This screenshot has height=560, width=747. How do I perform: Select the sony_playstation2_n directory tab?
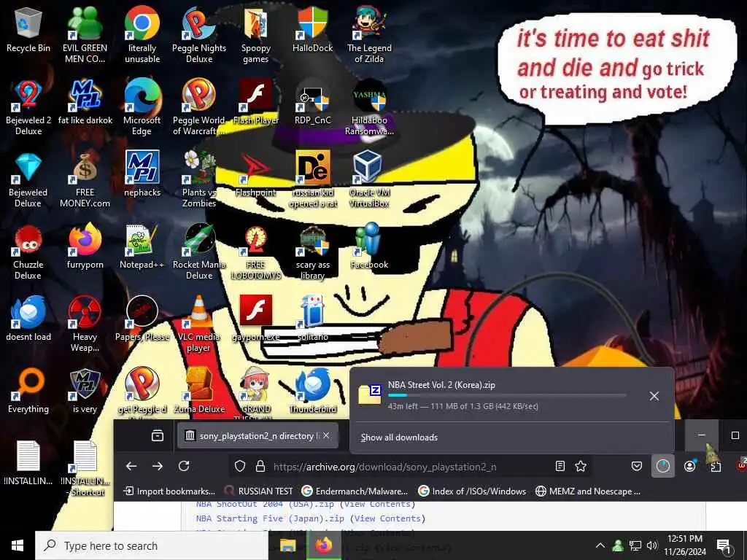click(x=258, y=436)
